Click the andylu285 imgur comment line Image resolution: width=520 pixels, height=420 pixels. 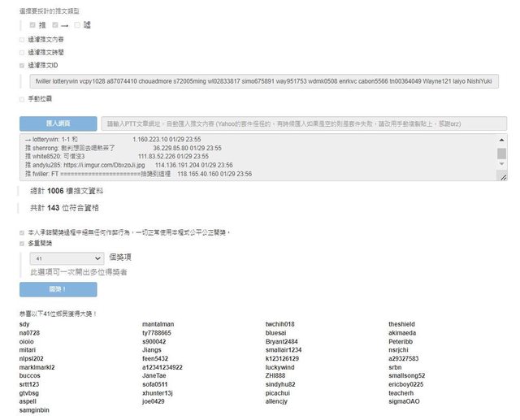click(122, 165)
